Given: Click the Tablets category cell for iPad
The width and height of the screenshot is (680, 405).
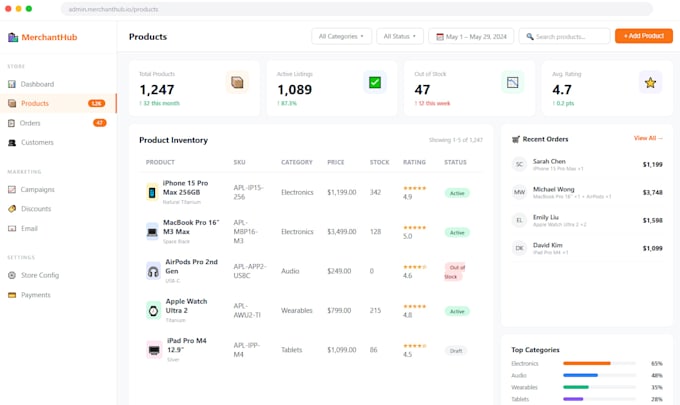Looking at the screenshot, I should [x=291, y=350].
